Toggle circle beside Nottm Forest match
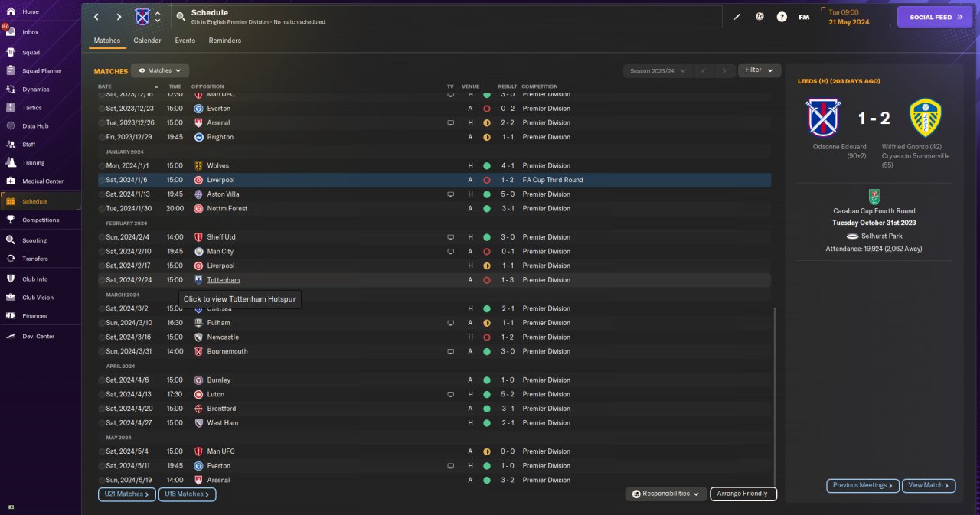980x515 pixels. point(102,209)
